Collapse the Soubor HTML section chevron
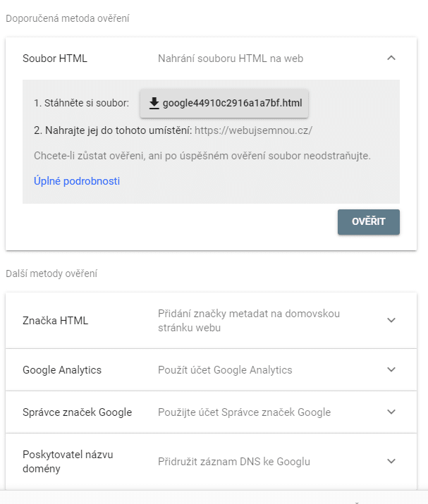 pos(391,59)
